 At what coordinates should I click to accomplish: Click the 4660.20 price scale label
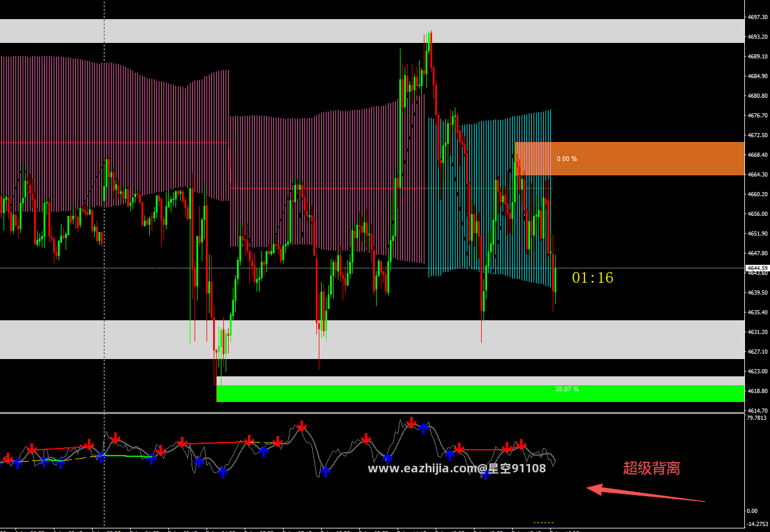(x=757, y=194)
